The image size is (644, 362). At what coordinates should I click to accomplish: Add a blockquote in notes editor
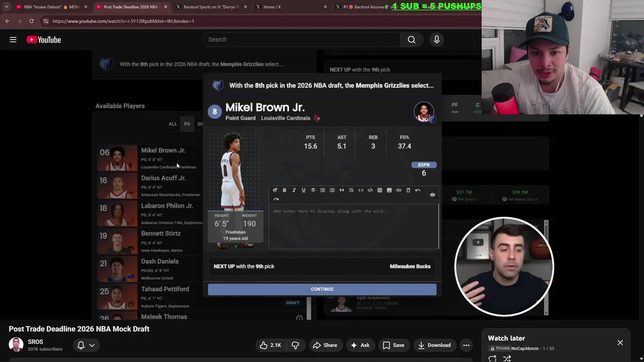click(342, 191)
